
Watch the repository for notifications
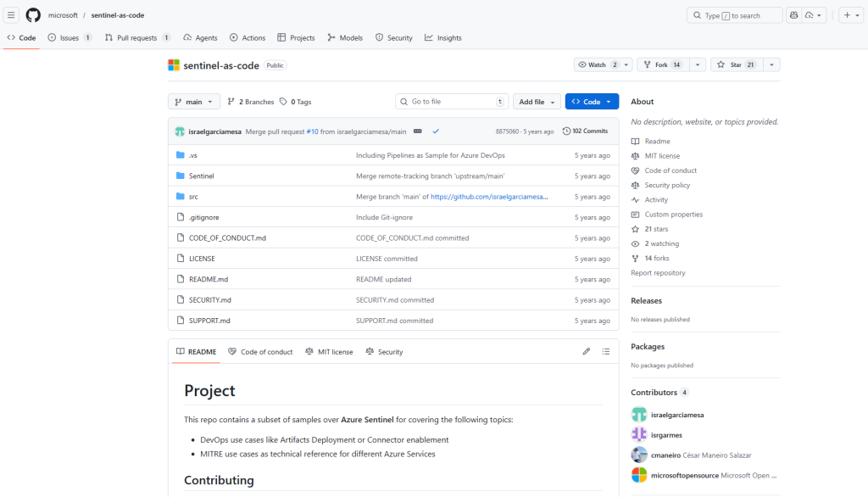coord(596,64)
